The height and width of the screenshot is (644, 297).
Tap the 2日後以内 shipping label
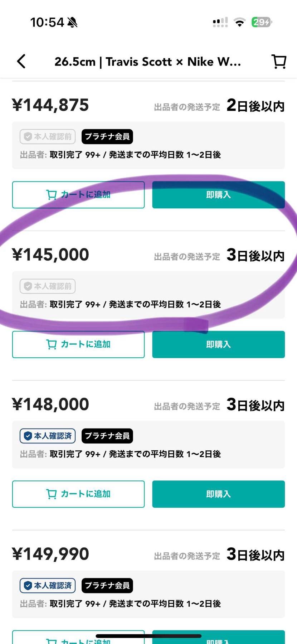coord(255,106)
